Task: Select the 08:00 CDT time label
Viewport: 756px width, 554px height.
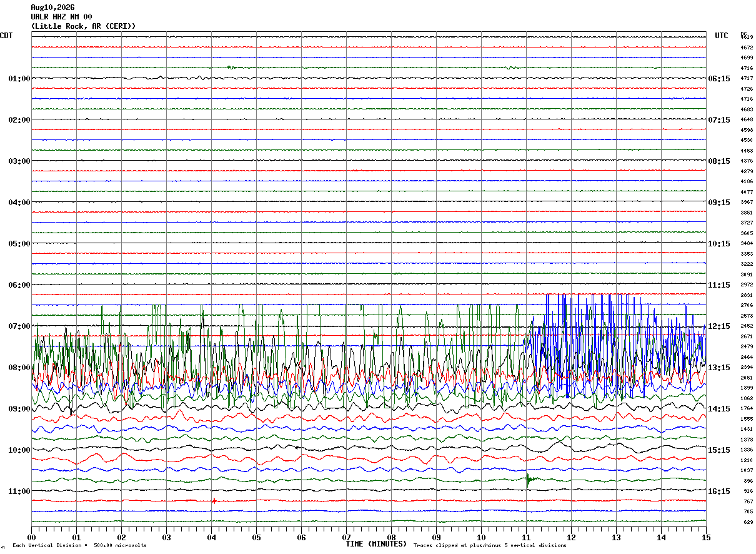Action: point(19,368)
